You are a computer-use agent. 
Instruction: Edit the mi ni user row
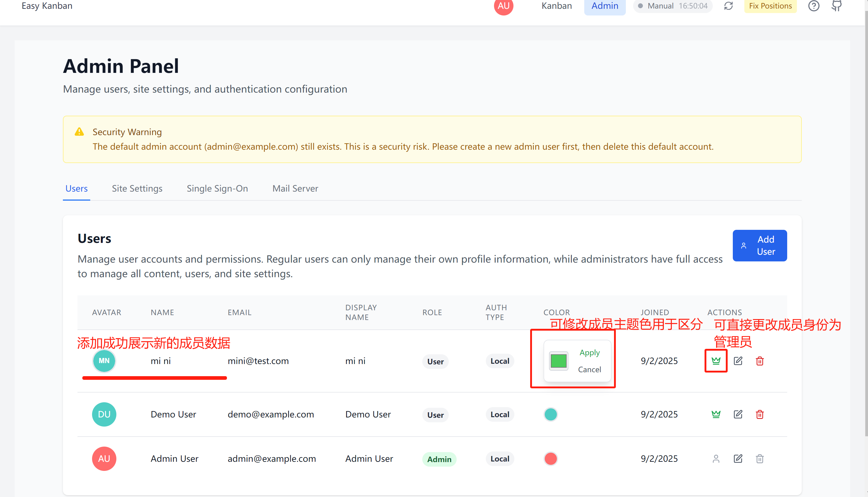click(738, 361)
